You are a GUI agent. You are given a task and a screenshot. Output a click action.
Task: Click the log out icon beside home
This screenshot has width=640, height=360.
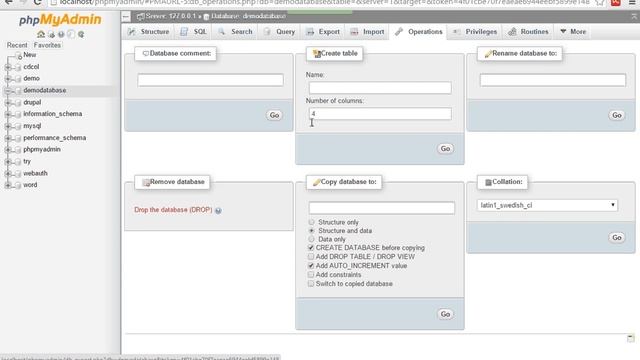tap(51, 34)
